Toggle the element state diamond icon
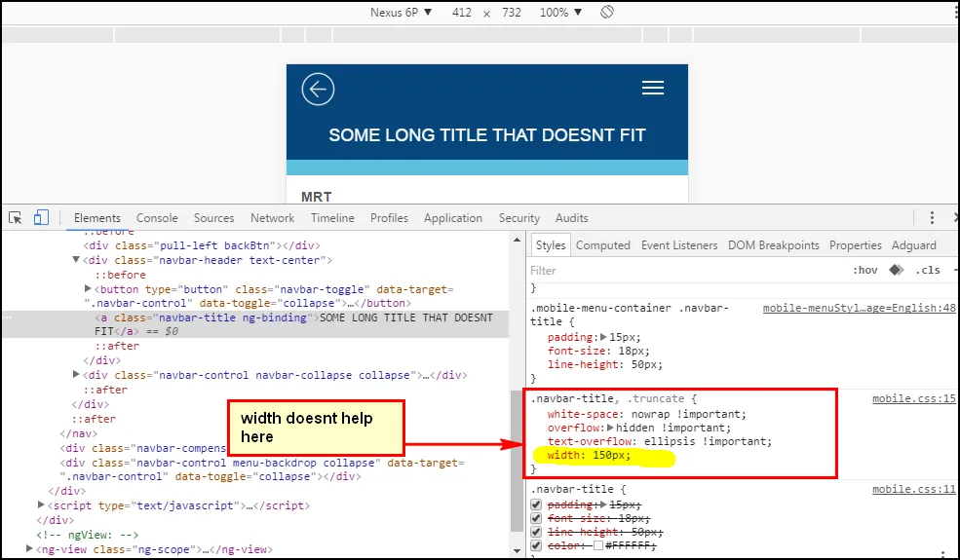The height and width of the screenshot is (560, 960). coord(897,270)
